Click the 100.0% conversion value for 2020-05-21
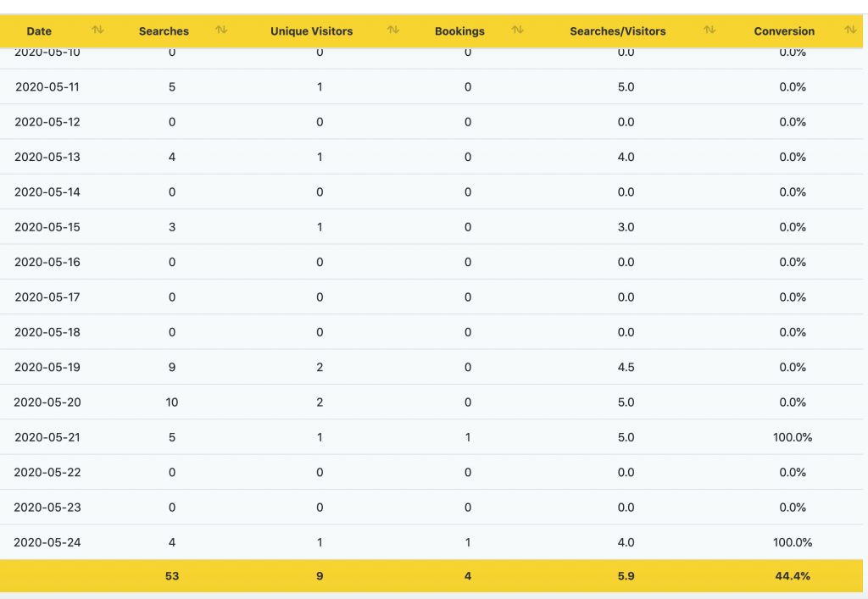The height and width of the screenshot is (599, 868). (x=792, y=437)
